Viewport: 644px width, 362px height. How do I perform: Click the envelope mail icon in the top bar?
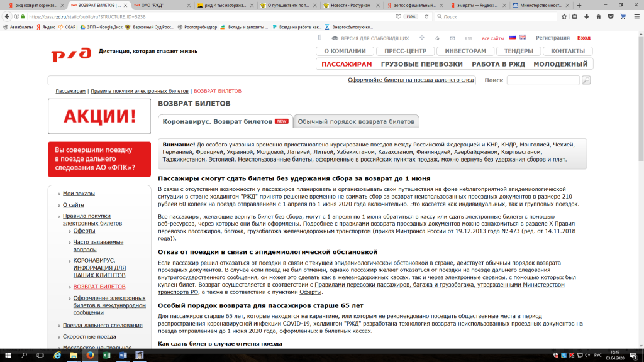452,38
